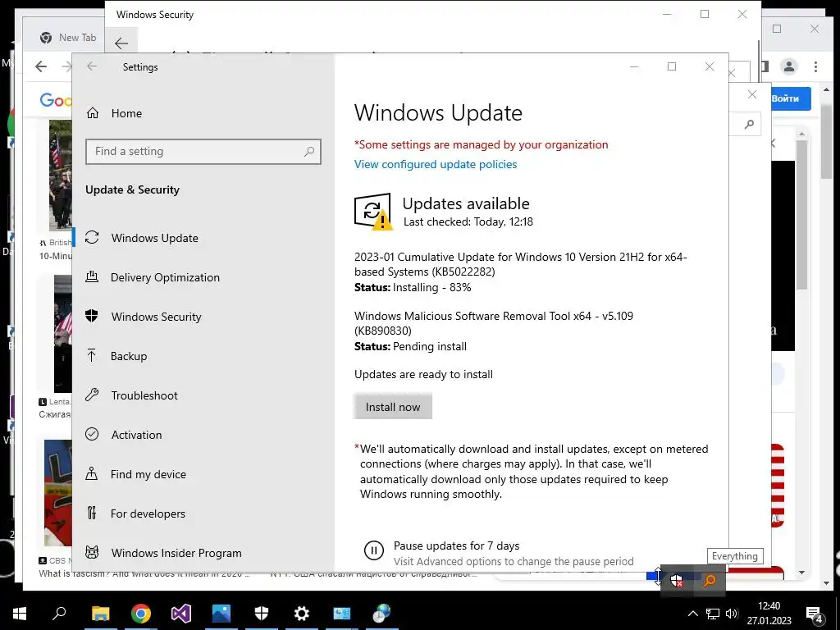The width and height of the screenshot is (840, 630).
Task: Click Settings window back arrow
Action: click(92, 66)
